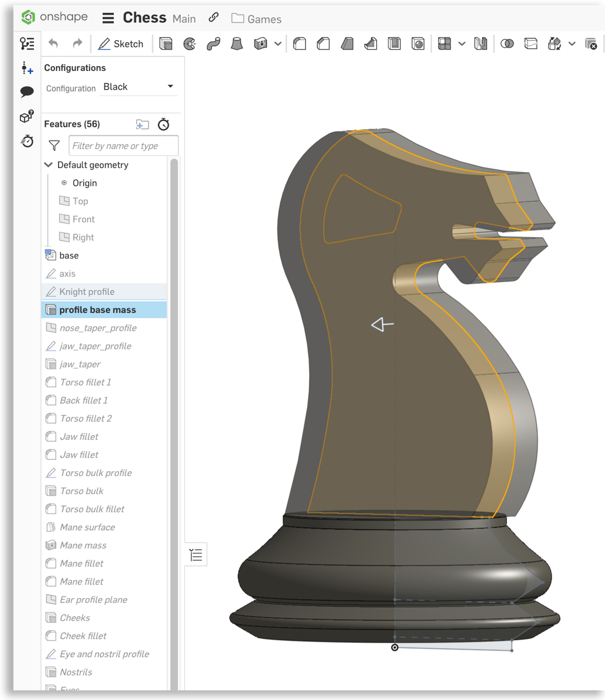The image size is (605, 700).
Task: Click the feature list collapse tab on canvas edge
Action: tap(196, 555)
